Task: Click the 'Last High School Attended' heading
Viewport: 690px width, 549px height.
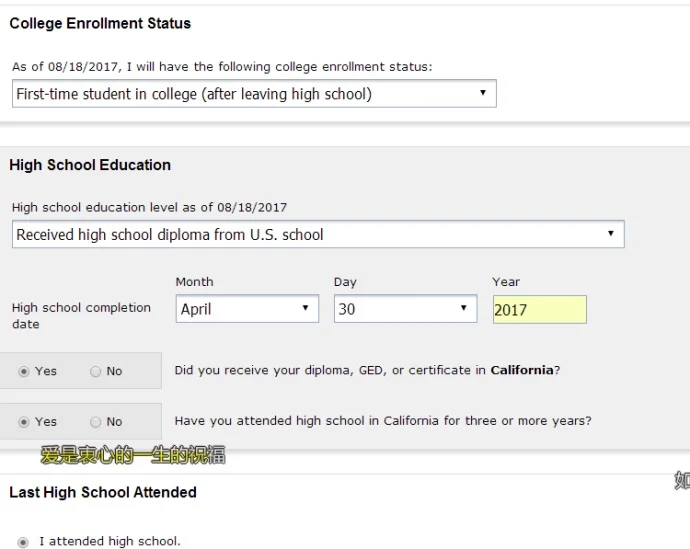Action: coord(103,492)
